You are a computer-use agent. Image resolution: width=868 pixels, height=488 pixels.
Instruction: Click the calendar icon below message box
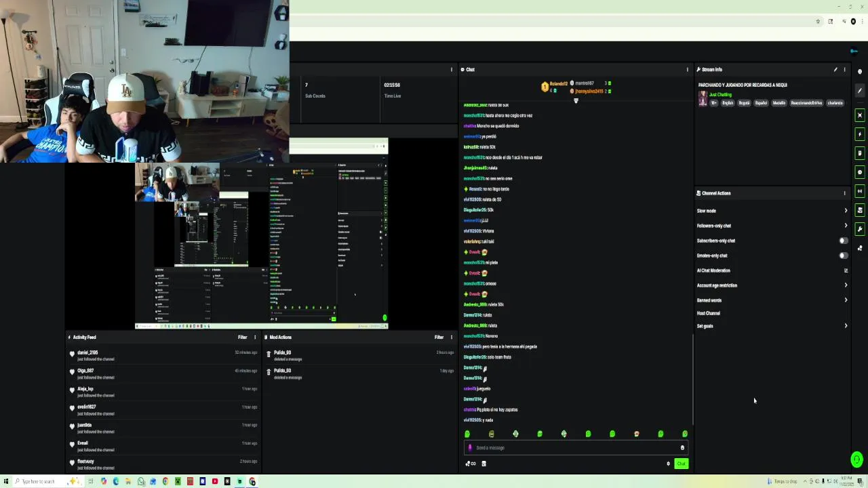point(484,464)
